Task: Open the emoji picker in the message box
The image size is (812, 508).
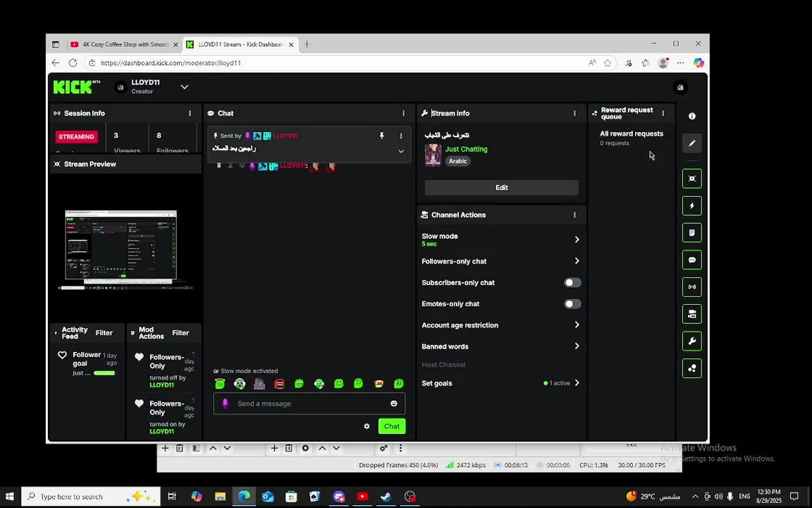Action: [x=393, y=404]
